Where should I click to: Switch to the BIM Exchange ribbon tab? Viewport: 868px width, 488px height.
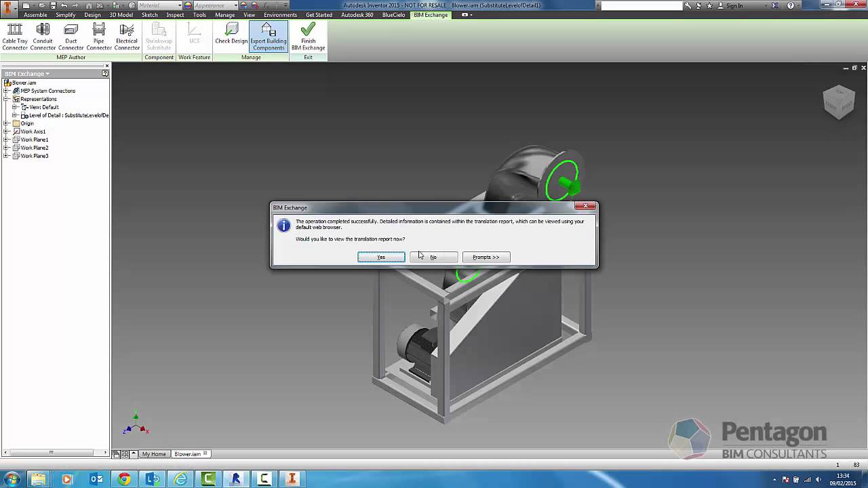click(x=431, y=15)
